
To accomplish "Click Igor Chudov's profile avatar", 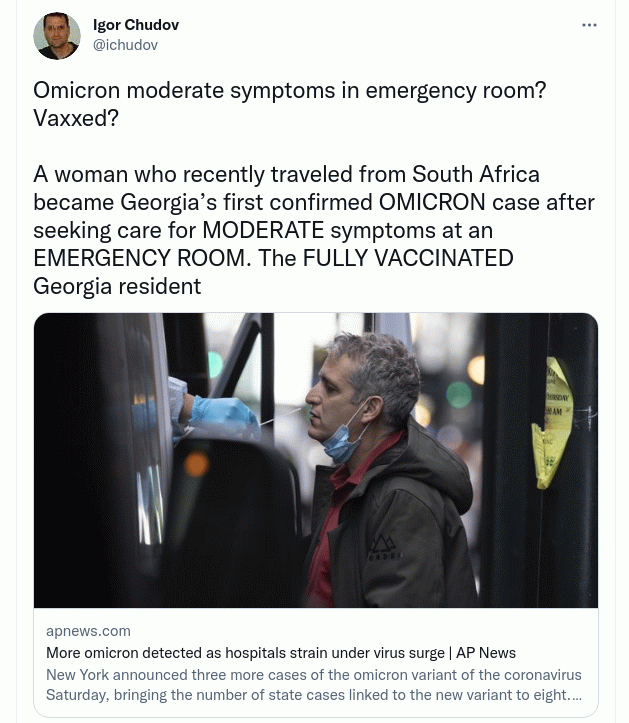I will pos(57,36).
